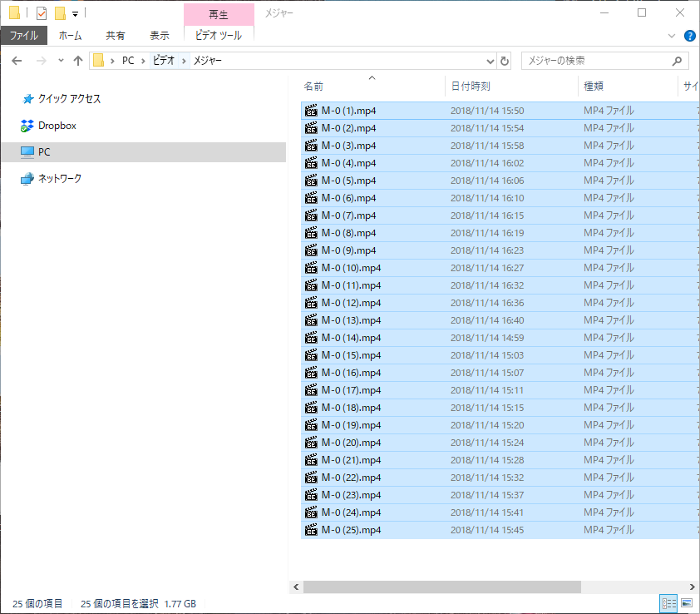The image size is (700, 614).
Task: Navigate up one folder with up arrow
Action: pos(78,61)
